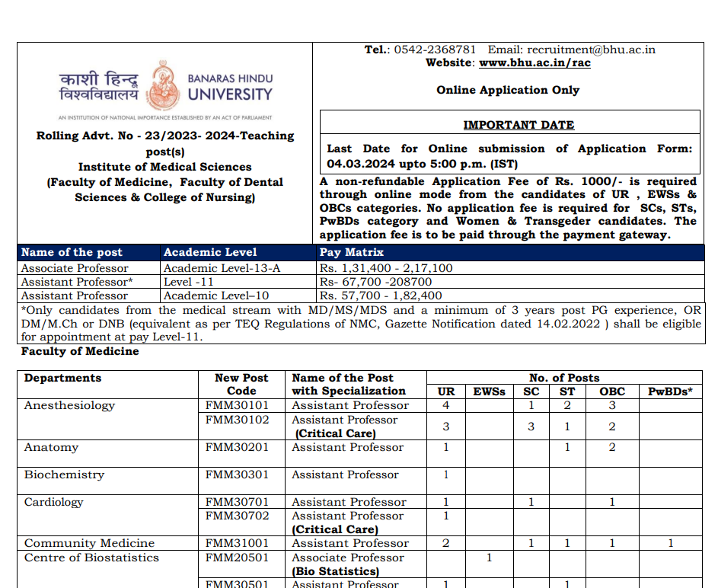Screen dimensions: 718x588
Task: Click the Online Application Only heading
Action: click(508, 90)
